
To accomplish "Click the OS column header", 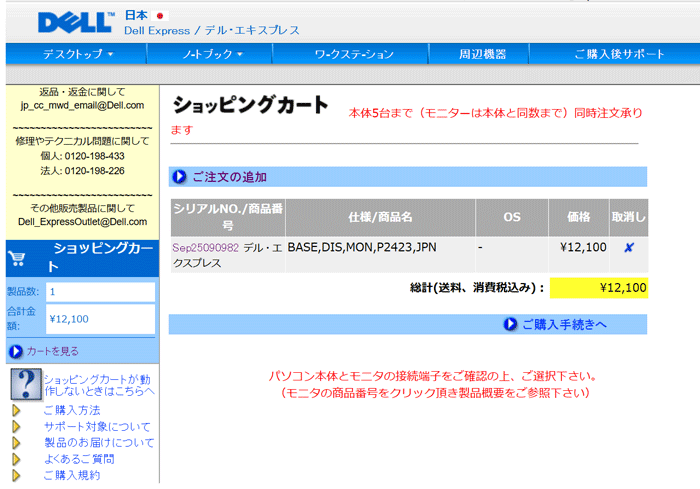I will [x=512, y=217].
